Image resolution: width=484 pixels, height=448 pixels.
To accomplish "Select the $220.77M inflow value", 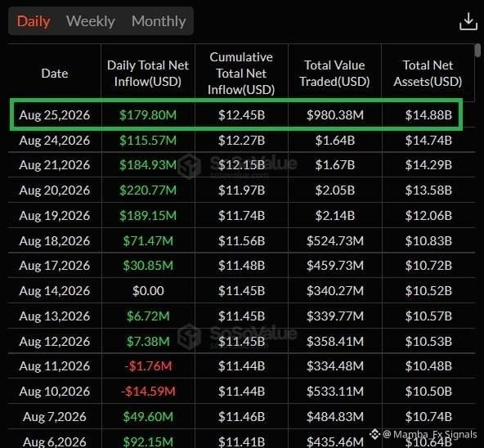I will point(148,190).
